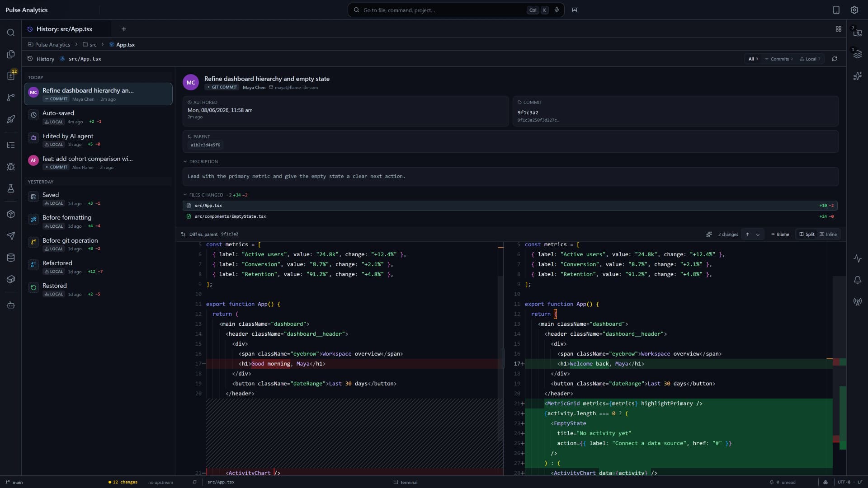Open the flask testing icon in sidebar

(x=11, y=188)
